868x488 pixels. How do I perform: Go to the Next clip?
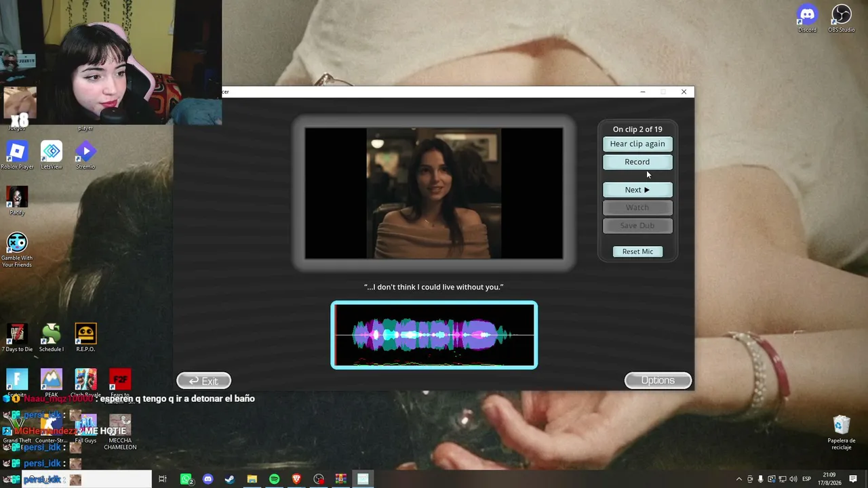637,190
